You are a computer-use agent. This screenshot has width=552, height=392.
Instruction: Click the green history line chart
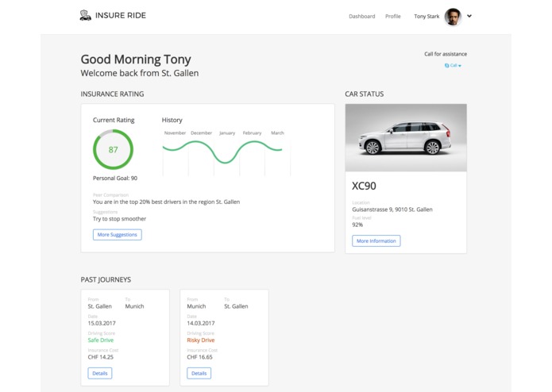click(222, 152)
